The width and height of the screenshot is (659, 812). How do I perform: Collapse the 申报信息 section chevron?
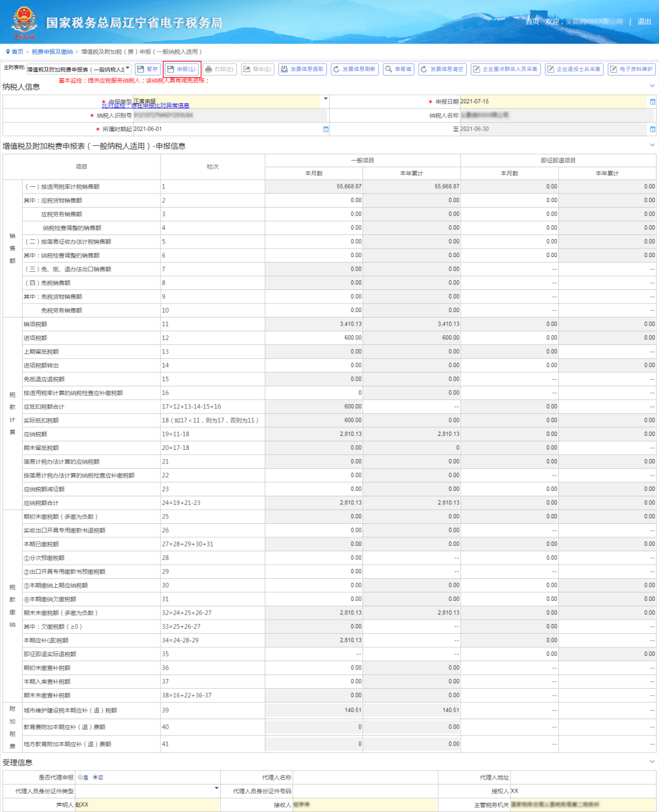[x=652, y=145]
